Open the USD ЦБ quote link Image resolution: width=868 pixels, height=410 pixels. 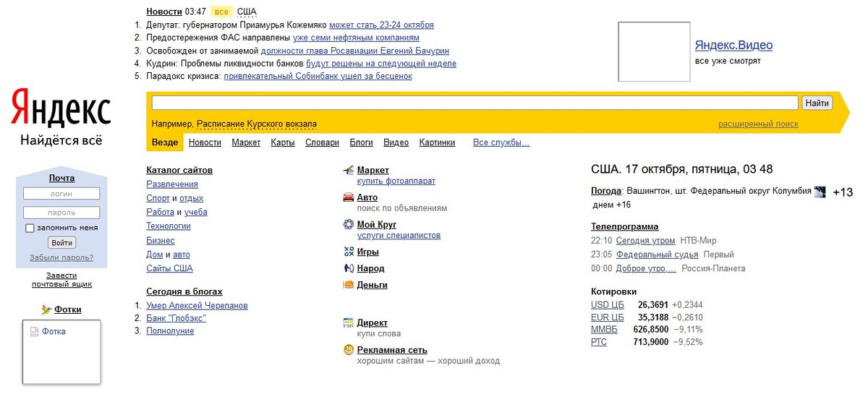[x=608, y=305]
